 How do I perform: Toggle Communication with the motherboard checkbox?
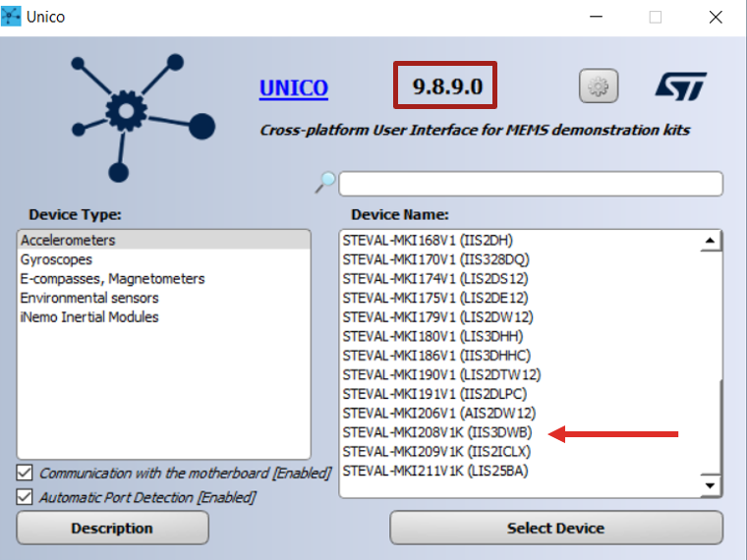tap(25, 473)
